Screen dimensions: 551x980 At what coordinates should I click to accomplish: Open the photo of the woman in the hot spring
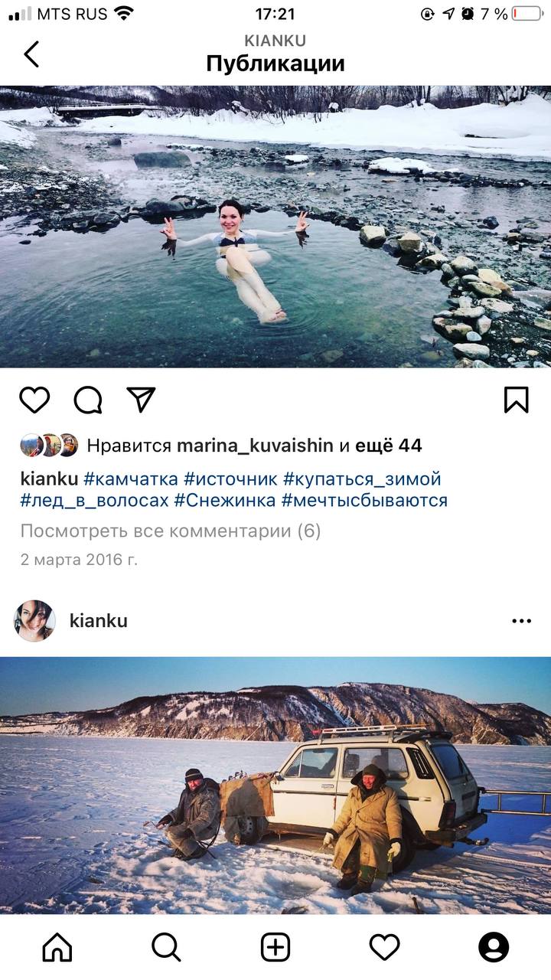(275, 227)
